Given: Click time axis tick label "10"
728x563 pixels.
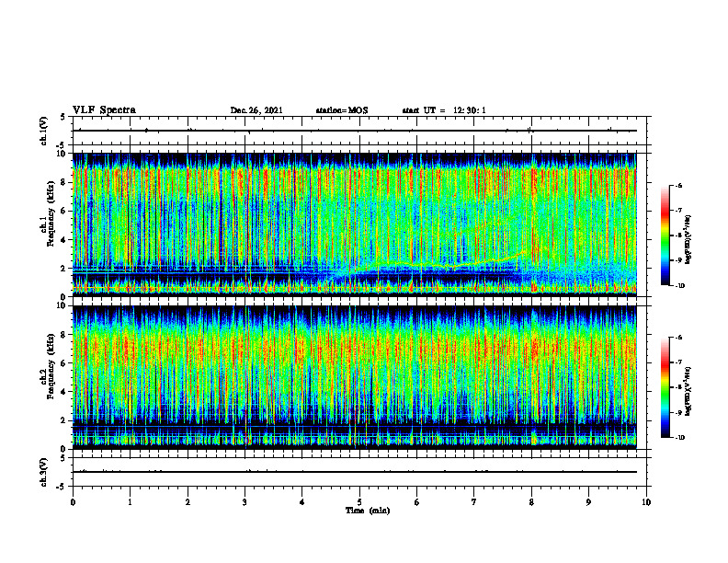Looking at the screenshot, I should coord(646,502).
